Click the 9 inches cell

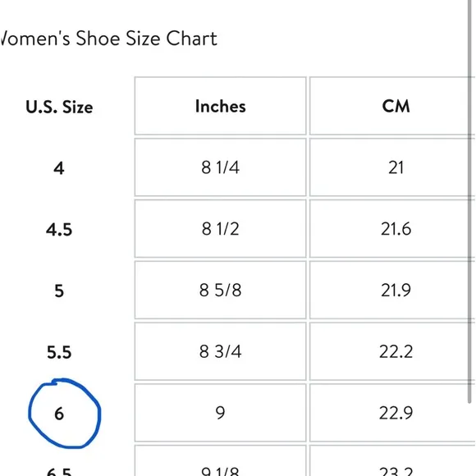pyautogui.click(x=221, y=413)
